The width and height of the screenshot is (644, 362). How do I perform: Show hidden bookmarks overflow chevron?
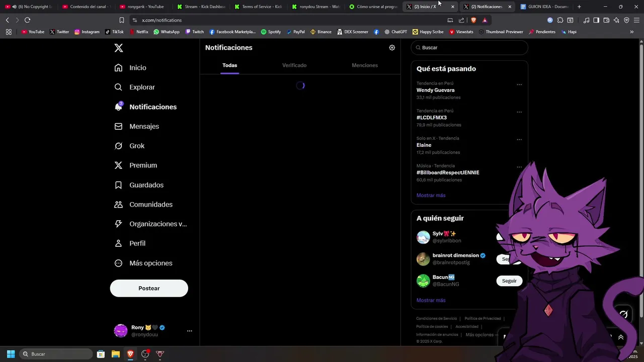pos(632,32)
